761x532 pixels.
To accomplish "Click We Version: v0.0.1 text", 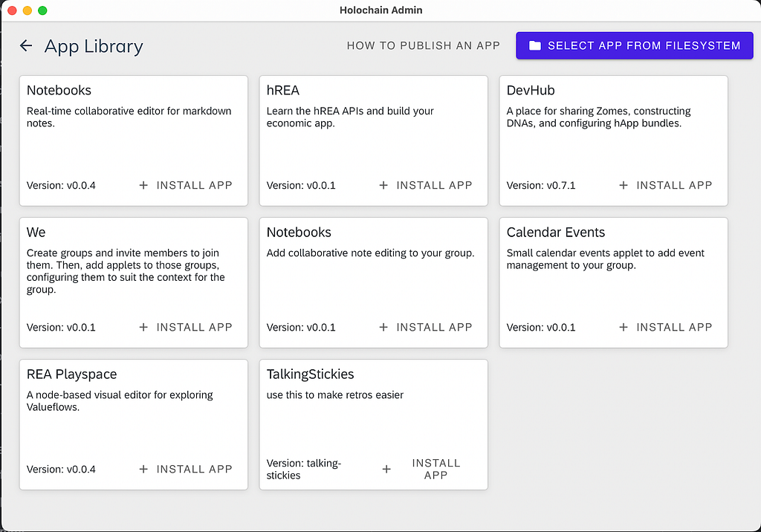I will 61,328.
